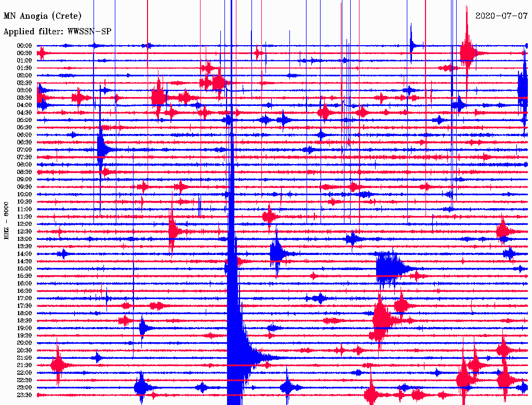Click the '10:00' time row label
The width and height of the screenshot is (532, 405).
pyautogui.click(x=24, y=195)
